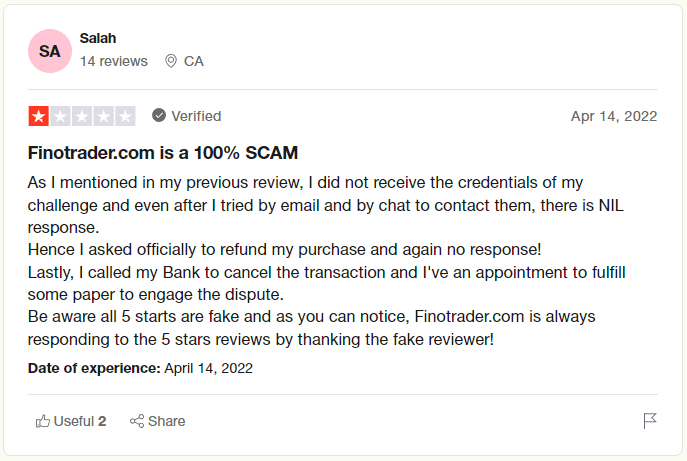Flag this review with flag icon
The image size is (687, 461).
(650, 421)
